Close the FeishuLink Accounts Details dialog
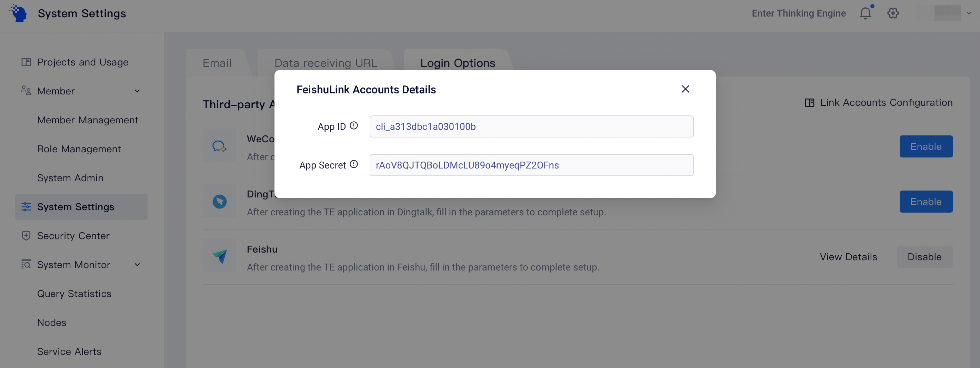Screen dimensions: 980x368 pos(685,89)
